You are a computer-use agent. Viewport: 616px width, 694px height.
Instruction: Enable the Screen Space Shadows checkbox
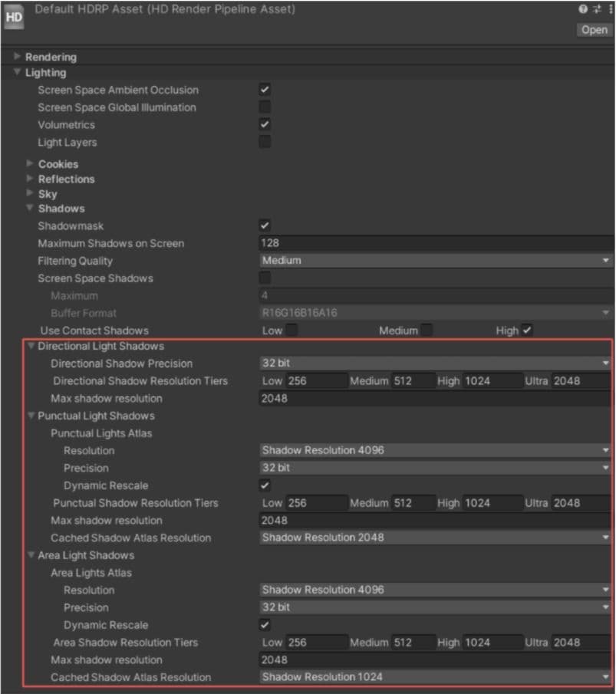pyautogui.click(x=265, y=278)
